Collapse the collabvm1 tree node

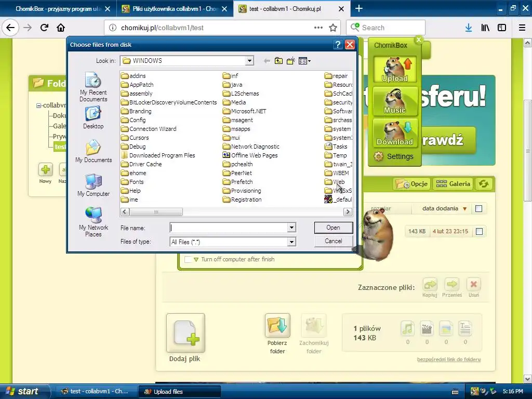click(38, 105)
